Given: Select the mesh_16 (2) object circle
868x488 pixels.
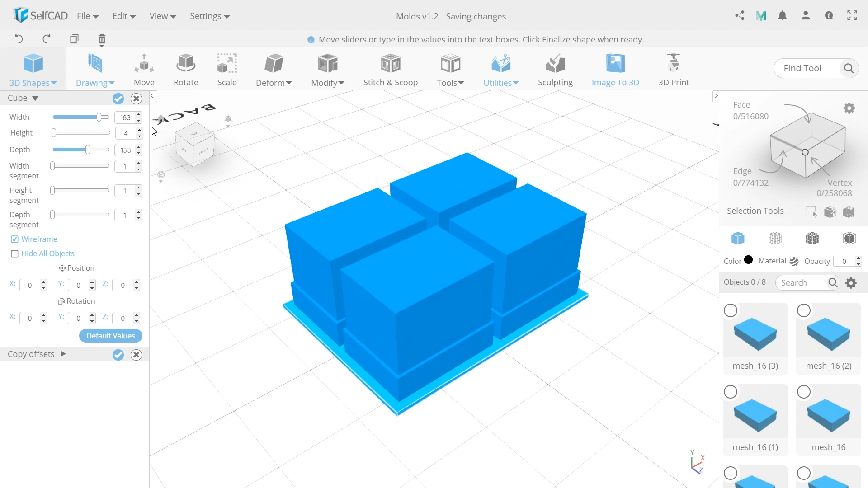Looking at the screenshot, I should point(804,311).
